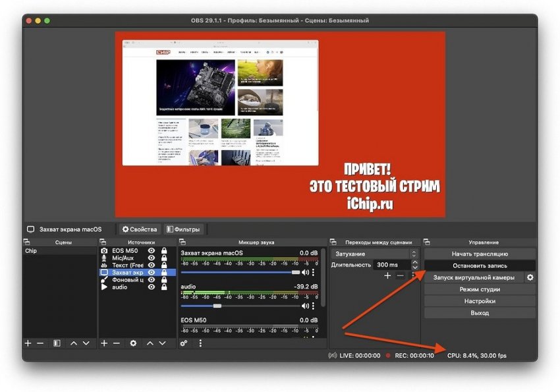Hide the EOS M50 source

(x=152, y=251)
